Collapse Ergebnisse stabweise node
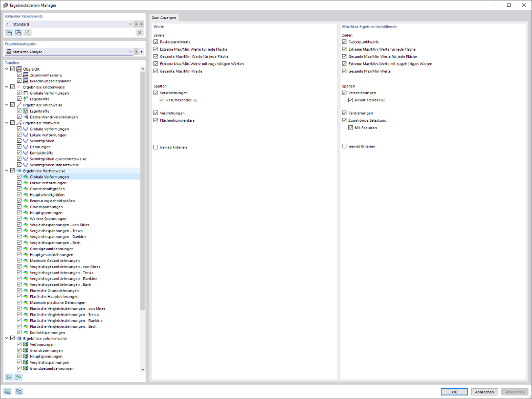Screen dimensions: 532x399 [x=7, y=123]
